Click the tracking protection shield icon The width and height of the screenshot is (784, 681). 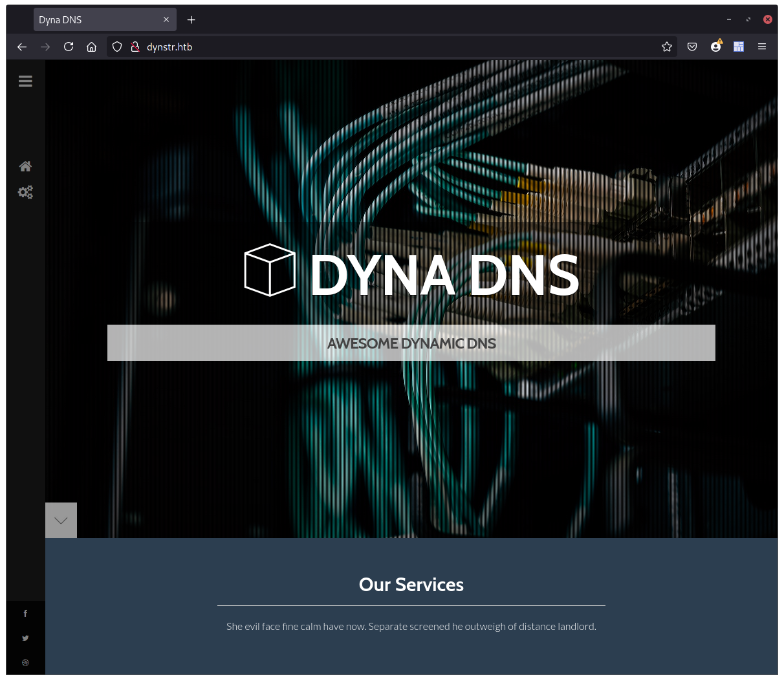(x=116, y=47)
